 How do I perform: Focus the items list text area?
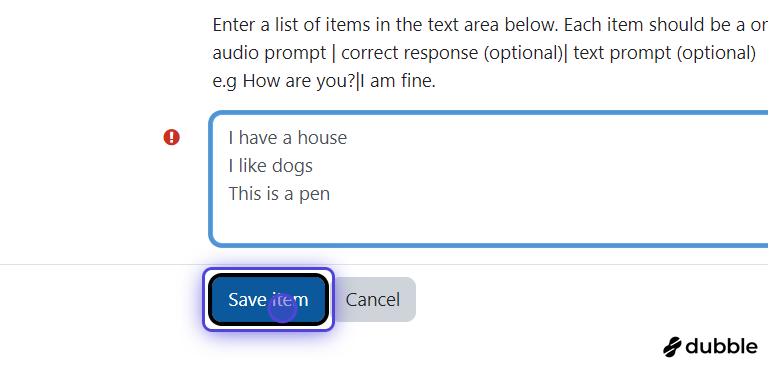488,179
